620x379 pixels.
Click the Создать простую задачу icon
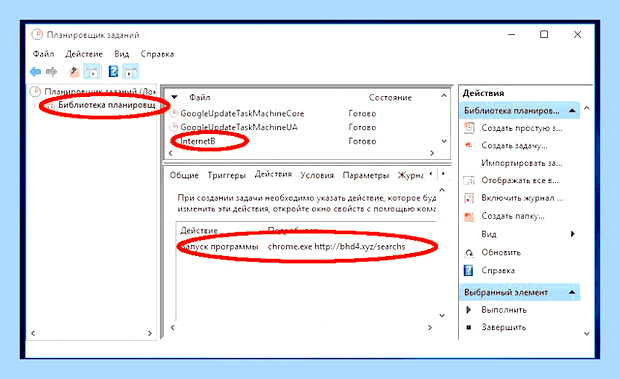point(469,128)
